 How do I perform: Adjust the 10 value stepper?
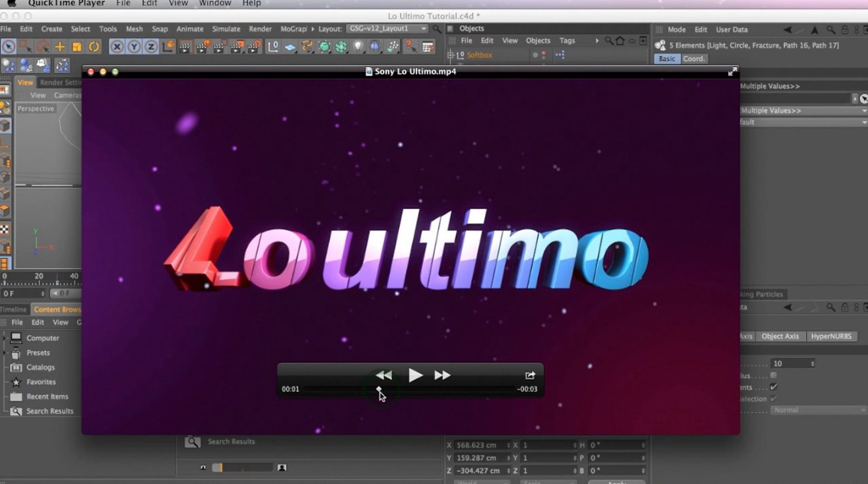(812, 363)
